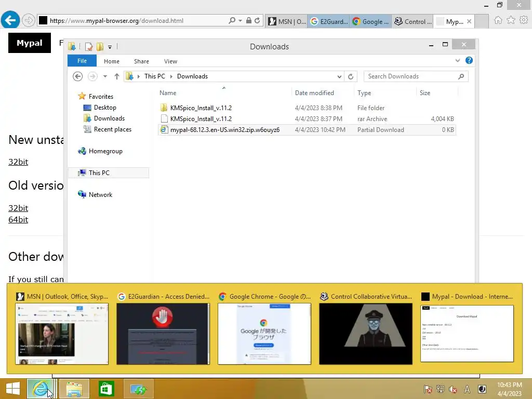Open a new blank IE tab
The width and height of the screenshot is (532, 399).
tap(482, 21)
